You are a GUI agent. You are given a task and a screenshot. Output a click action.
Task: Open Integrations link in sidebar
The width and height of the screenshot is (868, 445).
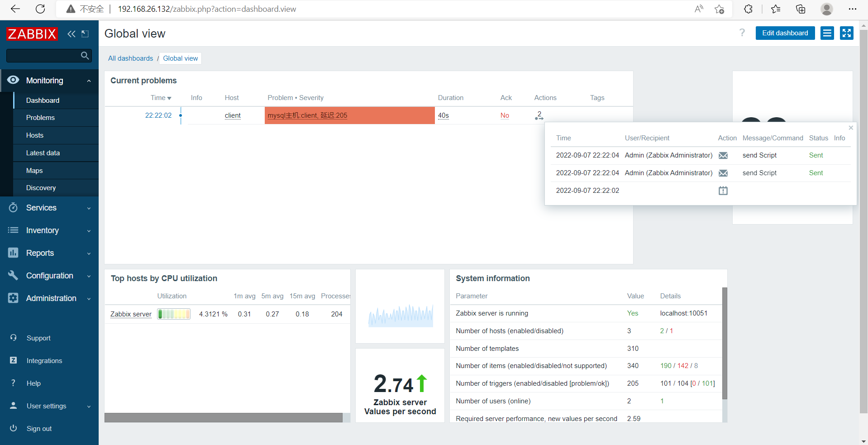coord(44,361)
